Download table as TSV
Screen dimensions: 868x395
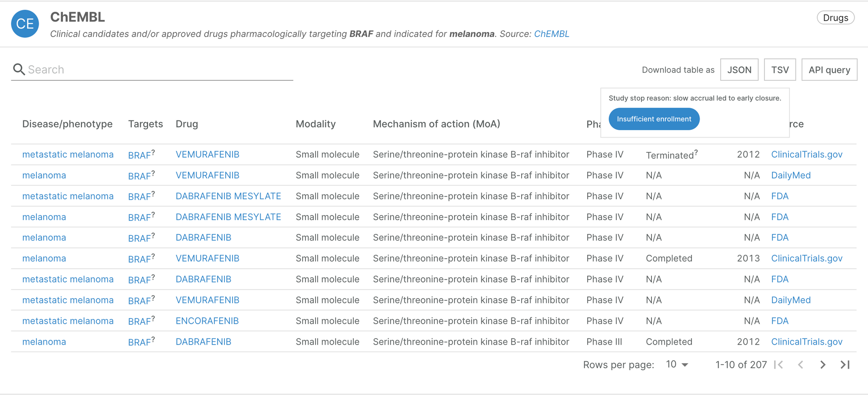coord(780,70)
